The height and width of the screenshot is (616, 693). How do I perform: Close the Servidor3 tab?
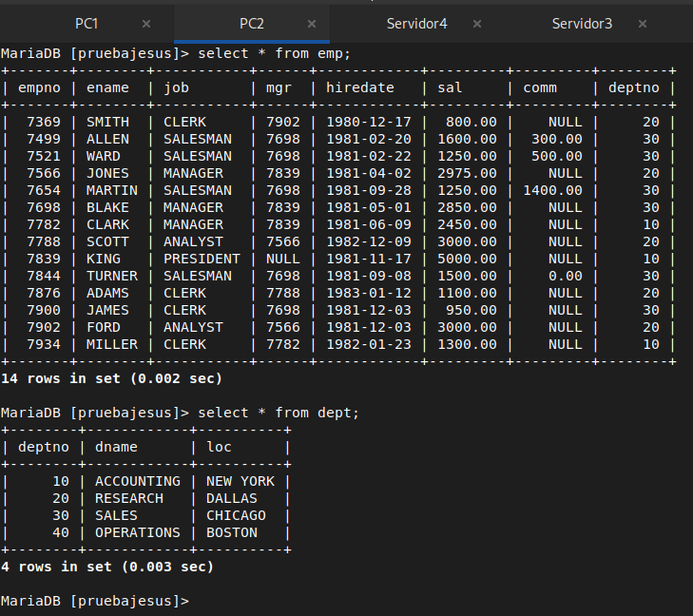(x=643, y=24)
